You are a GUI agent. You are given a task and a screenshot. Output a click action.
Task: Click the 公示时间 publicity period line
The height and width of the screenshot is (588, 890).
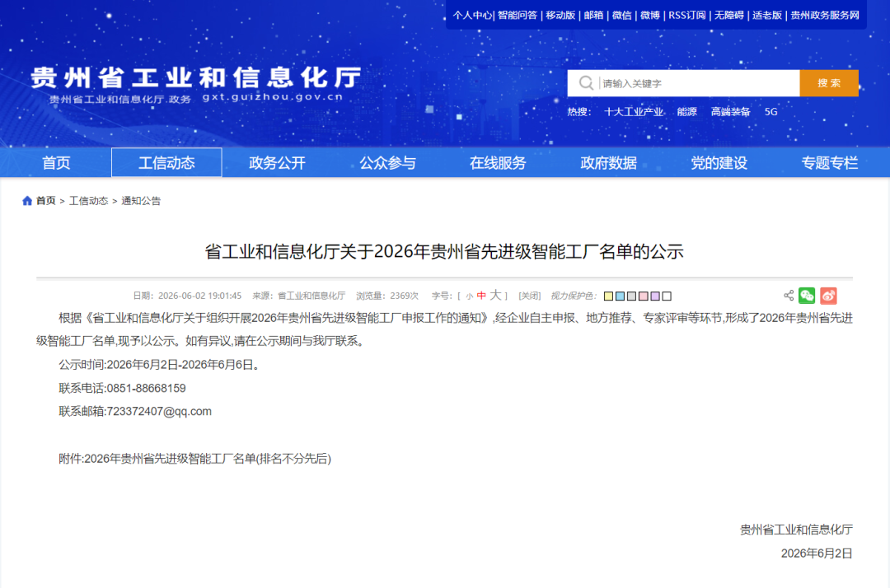[x=160, y=365]
